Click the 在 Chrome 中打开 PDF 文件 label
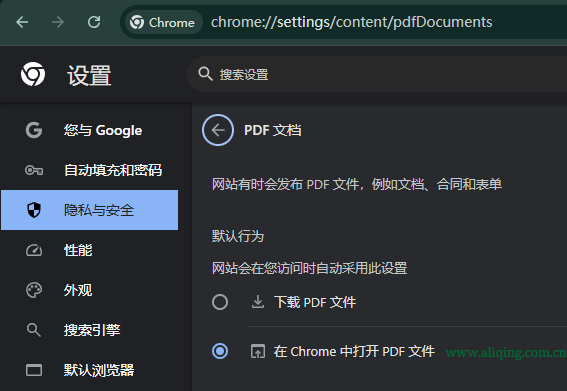 pyautogui.click(x=354, y=351)
